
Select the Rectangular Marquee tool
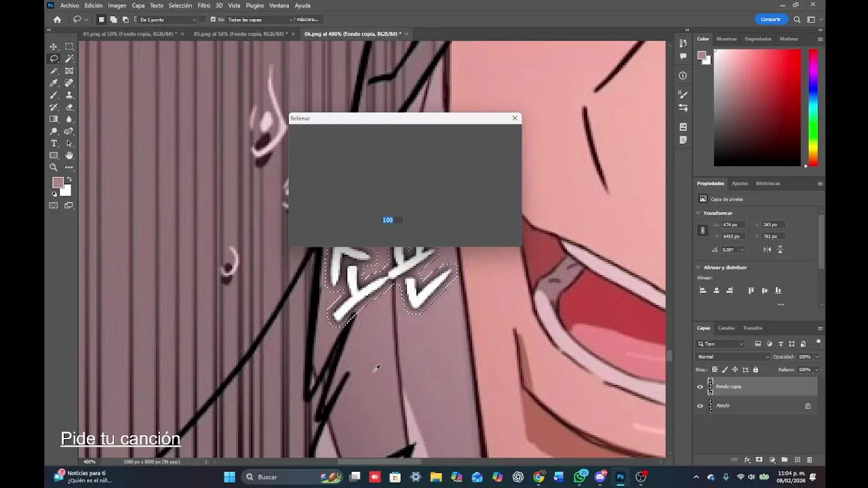(x=69, y=47)
